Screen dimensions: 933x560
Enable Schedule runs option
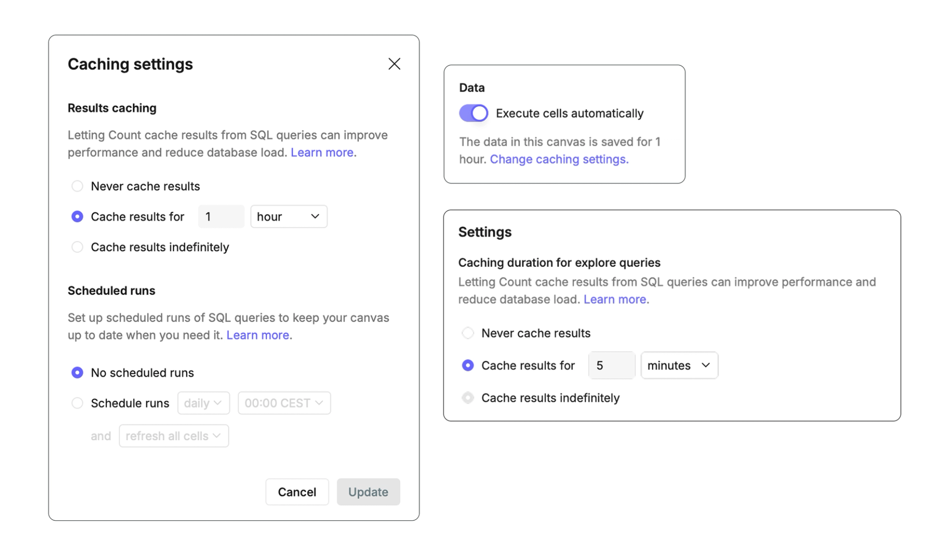(x=77, y=403)
